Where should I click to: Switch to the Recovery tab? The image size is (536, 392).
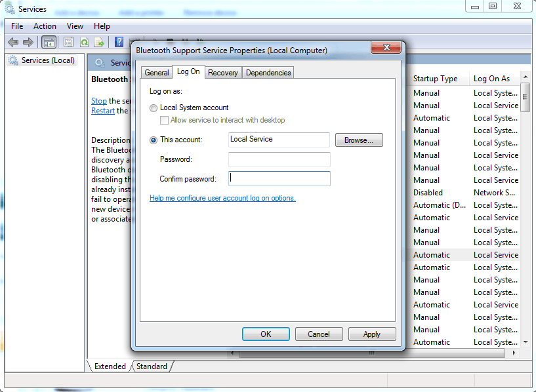click(223, 73)
